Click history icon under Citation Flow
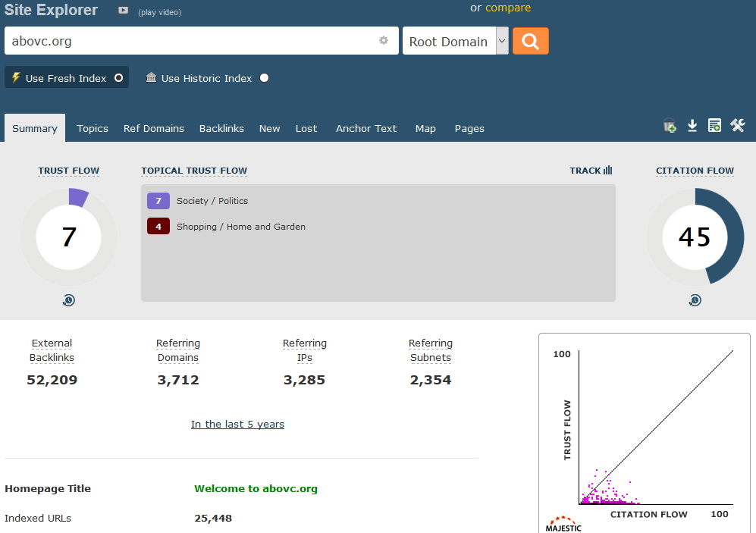756x533 pixels. [x=695, y=301]
